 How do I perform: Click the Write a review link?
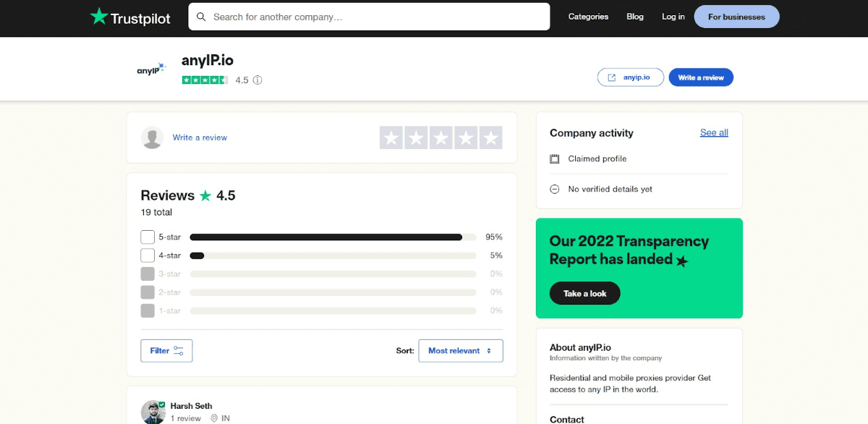tap(200, 137)
